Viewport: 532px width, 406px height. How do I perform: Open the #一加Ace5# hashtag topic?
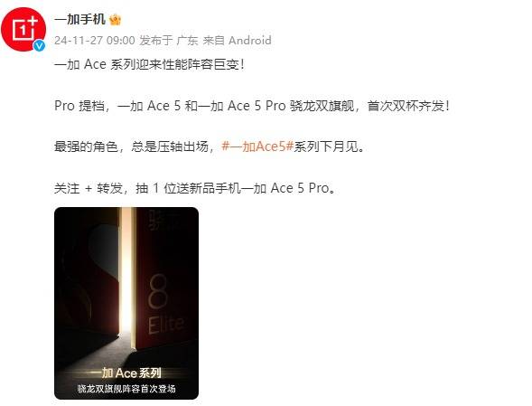point(257,146)
